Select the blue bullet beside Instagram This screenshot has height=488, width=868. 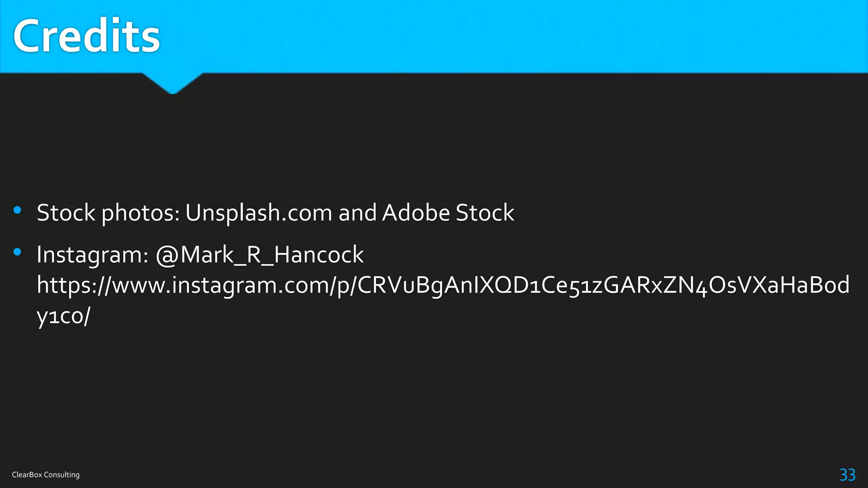[x=17, y=252]
